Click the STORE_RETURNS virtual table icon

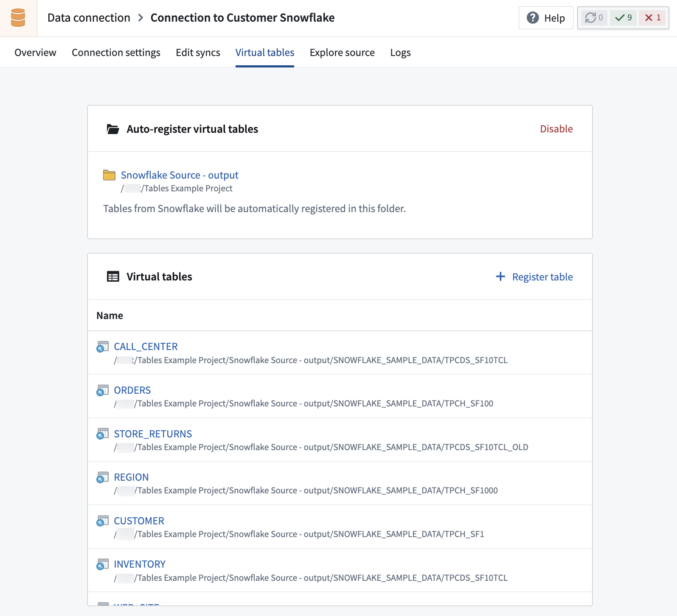click(102, 434)
